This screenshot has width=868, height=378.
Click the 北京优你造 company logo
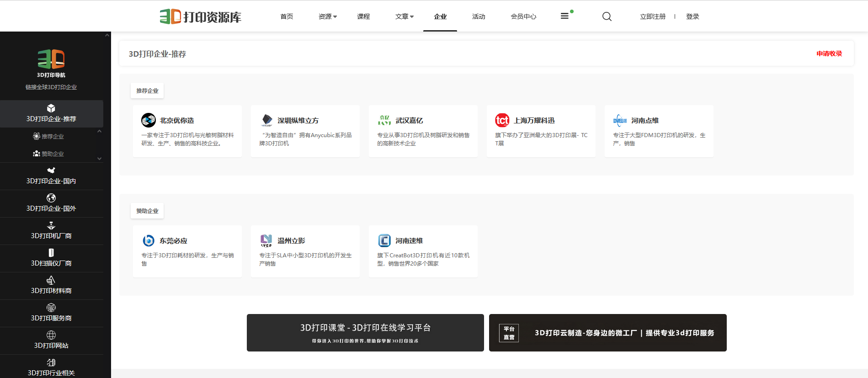click(149, 120)
